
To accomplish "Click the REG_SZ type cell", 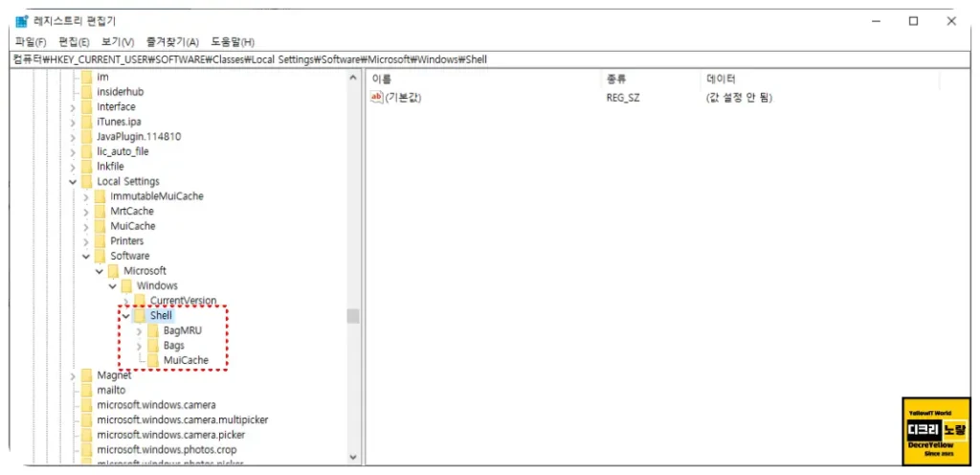I will click(x=622, y=98).
